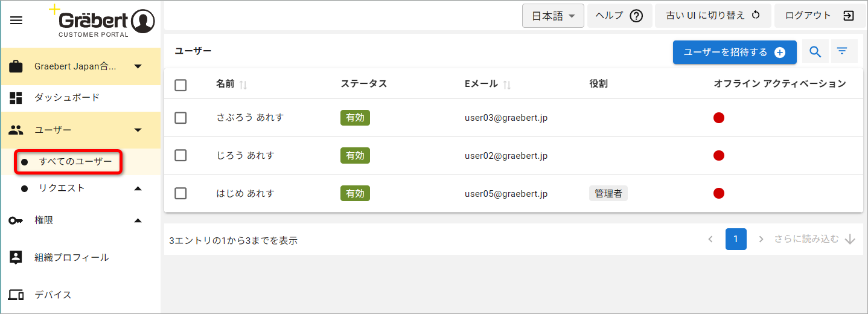868x314 pixels.
Task: Tick the checkbox for さぶろう あれす
Action: click(x=180, y=118)
